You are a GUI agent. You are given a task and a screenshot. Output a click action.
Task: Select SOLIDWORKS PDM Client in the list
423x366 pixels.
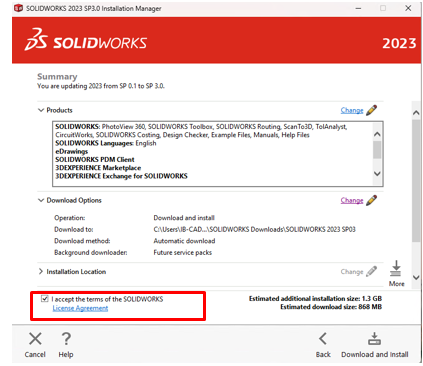pyautogui.click(x=95, y=160)
